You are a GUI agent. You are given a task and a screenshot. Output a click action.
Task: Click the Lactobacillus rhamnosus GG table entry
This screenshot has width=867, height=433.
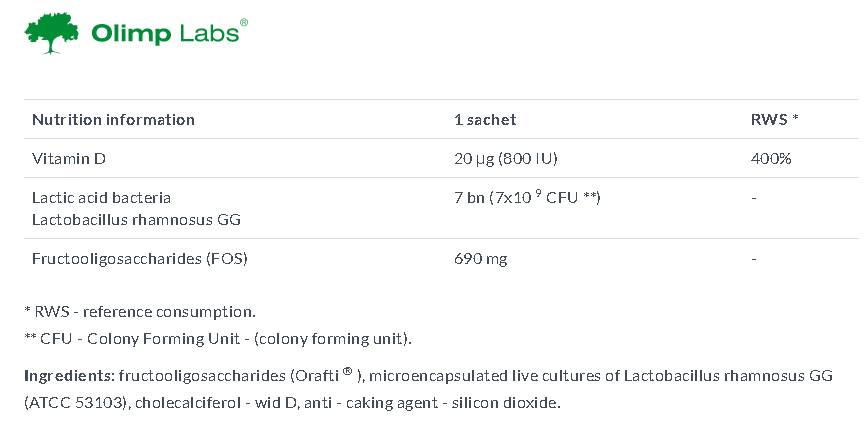(x=136, y=219)
